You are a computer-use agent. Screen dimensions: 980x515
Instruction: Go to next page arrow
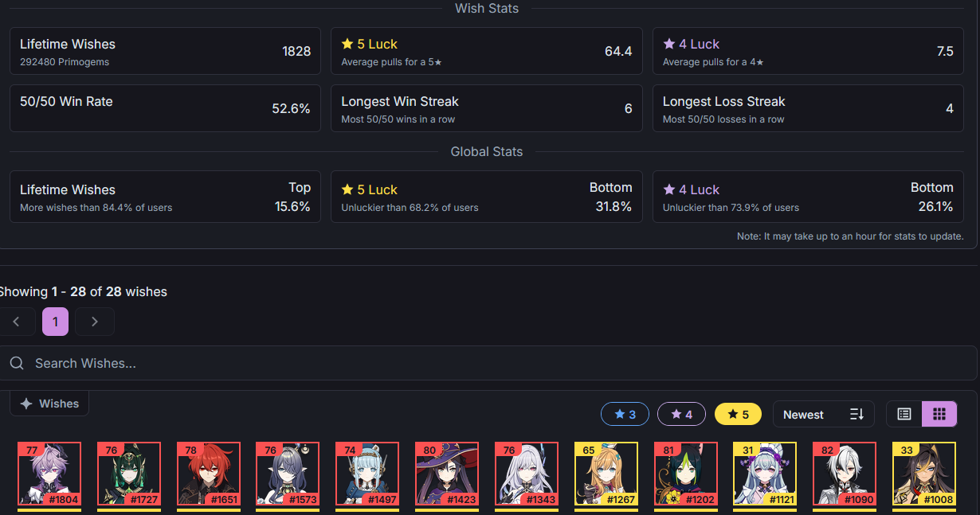pyautogui.click(x=95, y=322)
